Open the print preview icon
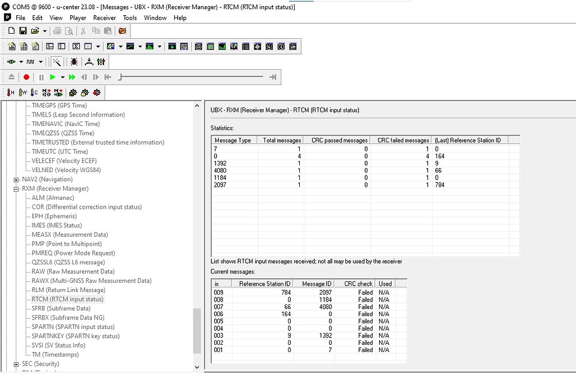Image resolution: width=576 pixels, height=392 pixels. tap(69, 31)
